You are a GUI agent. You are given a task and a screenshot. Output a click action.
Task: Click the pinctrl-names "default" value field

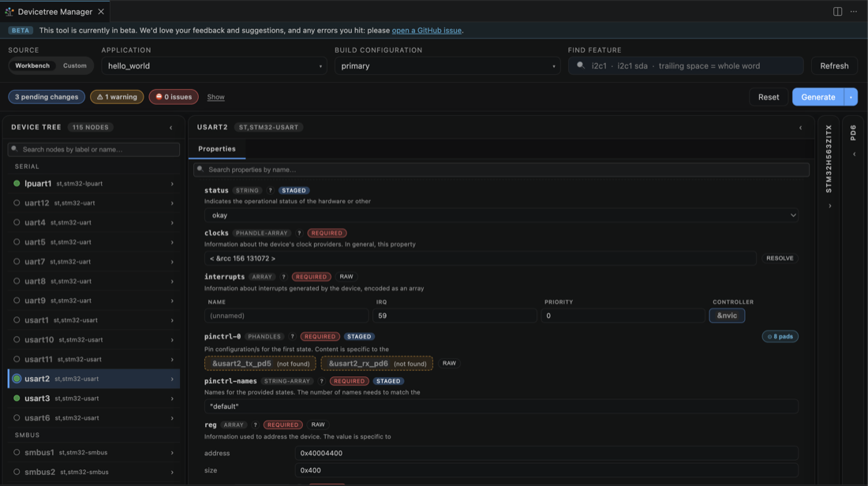coord(502,406)
